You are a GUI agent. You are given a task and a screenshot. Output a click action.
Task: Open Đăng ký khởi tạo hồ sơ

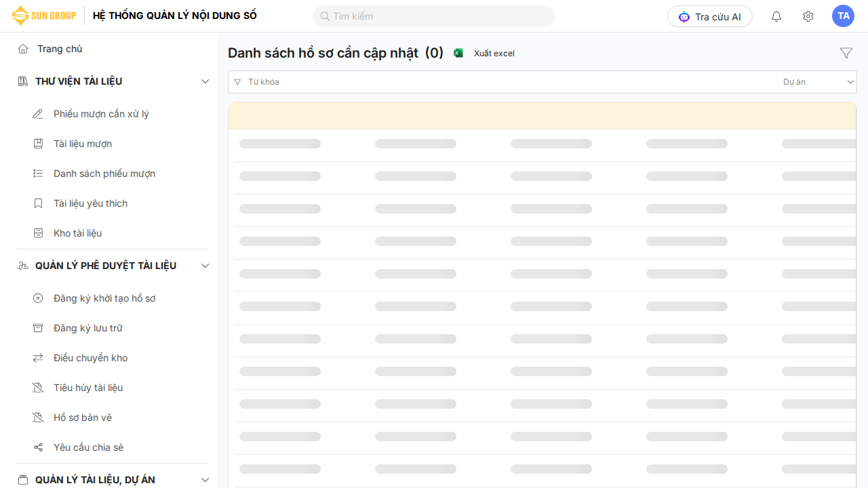click(x=104, y=298)
